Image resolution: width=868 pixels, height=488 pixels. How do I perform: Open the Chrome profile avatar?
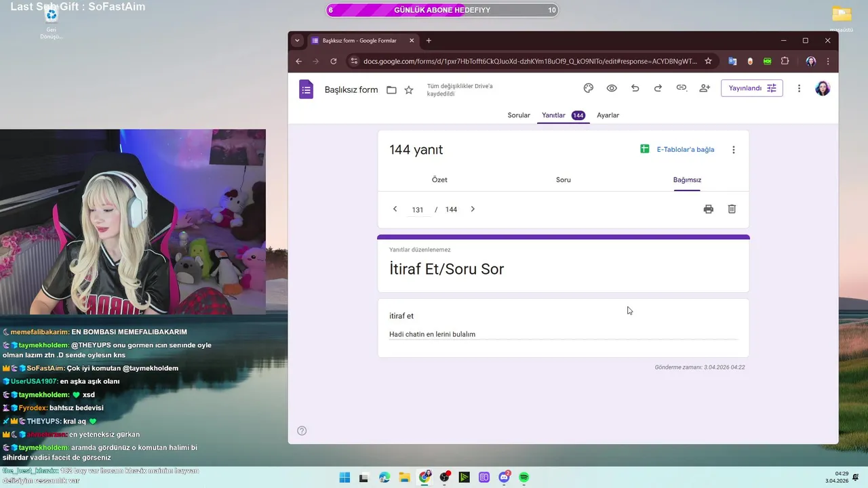[811, 61]
